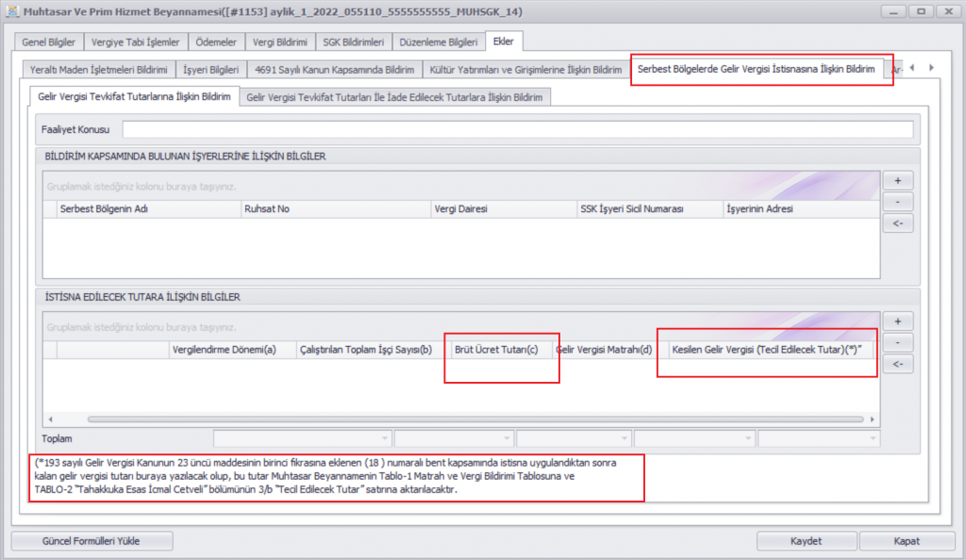Click back arrow button beside workplace grid
This screenshot has height=560, width=966.
[900, 223]
